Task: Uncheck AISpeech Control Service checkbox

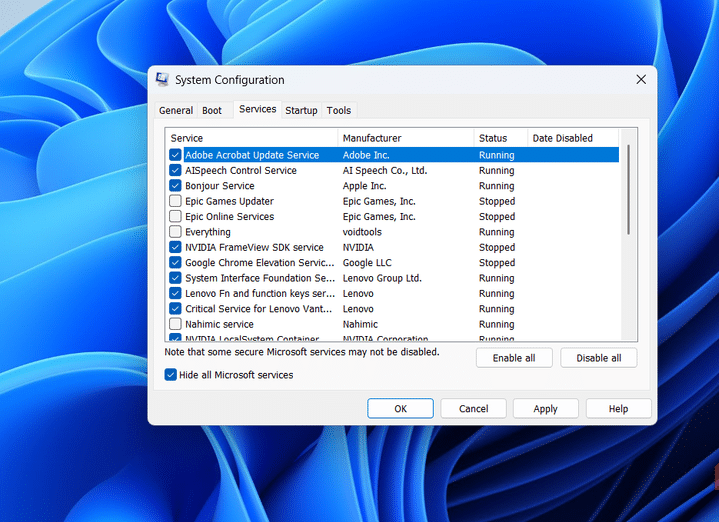Action: [x=175, y=170]
